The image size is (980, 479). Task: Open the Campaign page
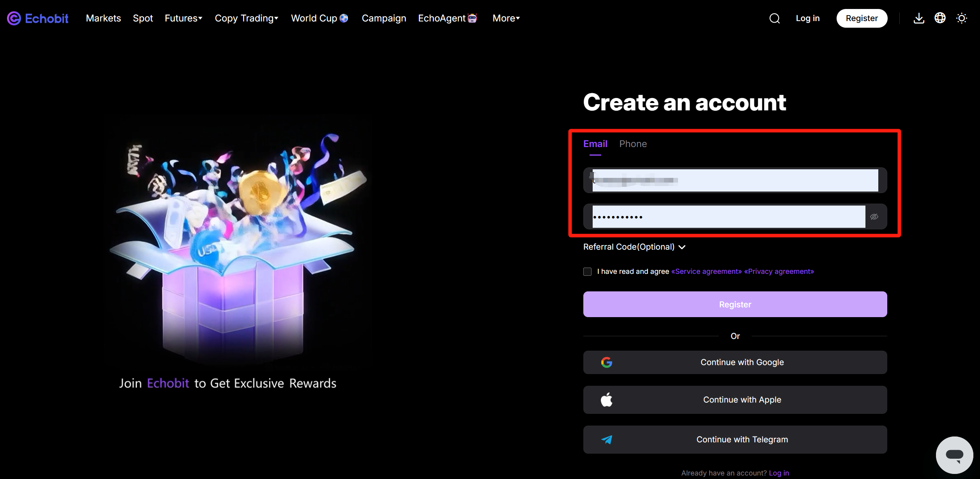pyautogui.click(x=384, y=18)
